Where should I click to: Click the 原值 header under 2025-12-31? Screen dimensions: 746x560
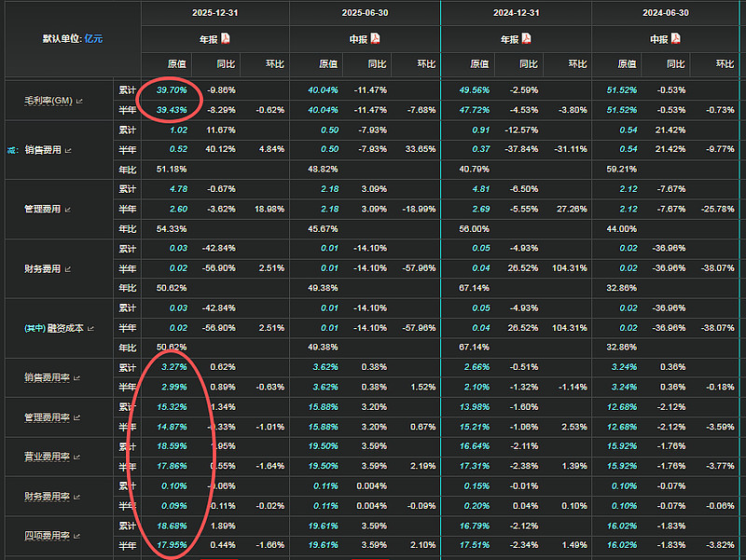(177, 64)
